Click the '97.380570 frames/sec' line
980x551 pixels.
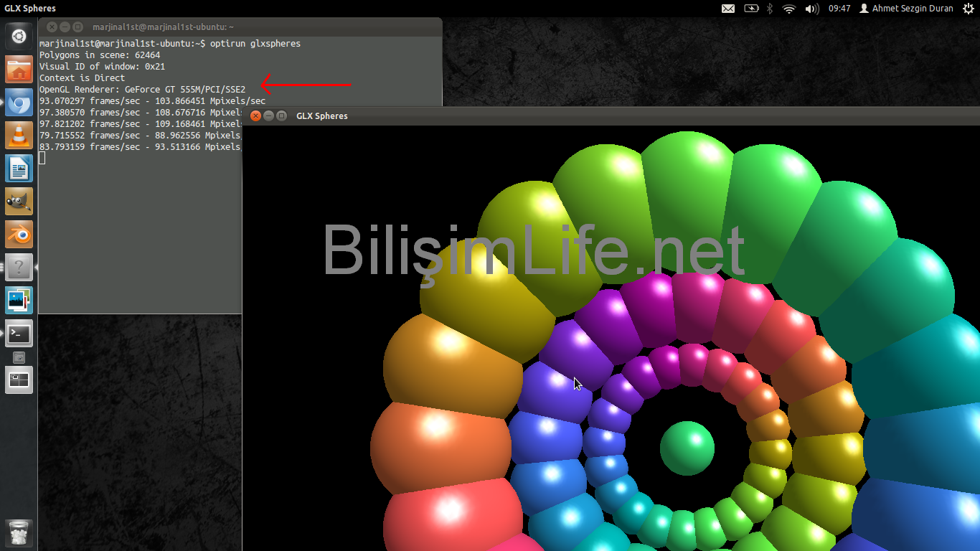click(141, 113)
